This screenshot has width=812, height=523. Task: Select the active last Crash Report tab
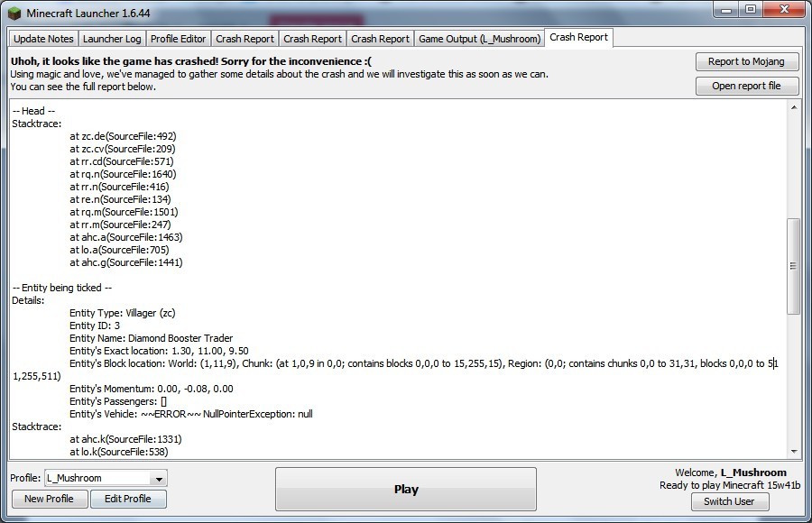point(579,37)
